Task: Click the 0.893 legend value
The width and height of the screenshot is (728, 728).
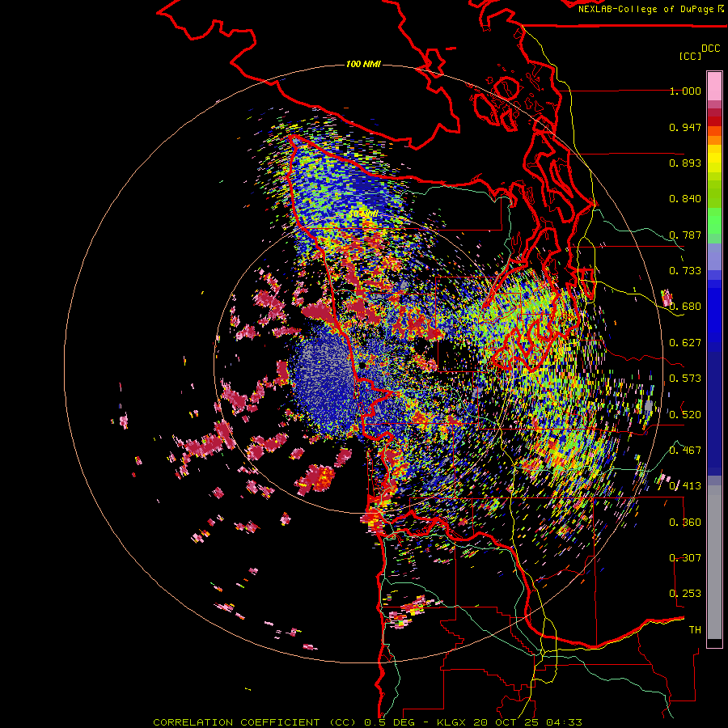Action: pos(685,163)
